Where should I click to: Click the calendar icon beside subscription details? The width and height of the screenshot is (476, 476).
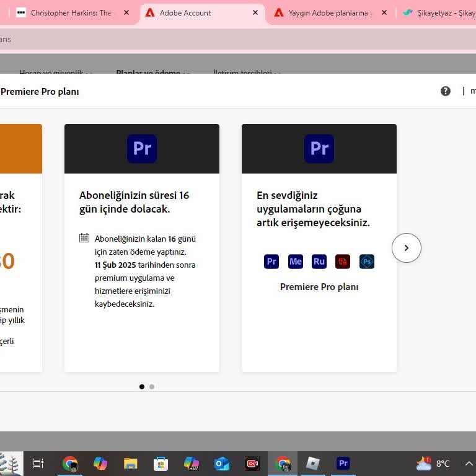pos(84,238)
